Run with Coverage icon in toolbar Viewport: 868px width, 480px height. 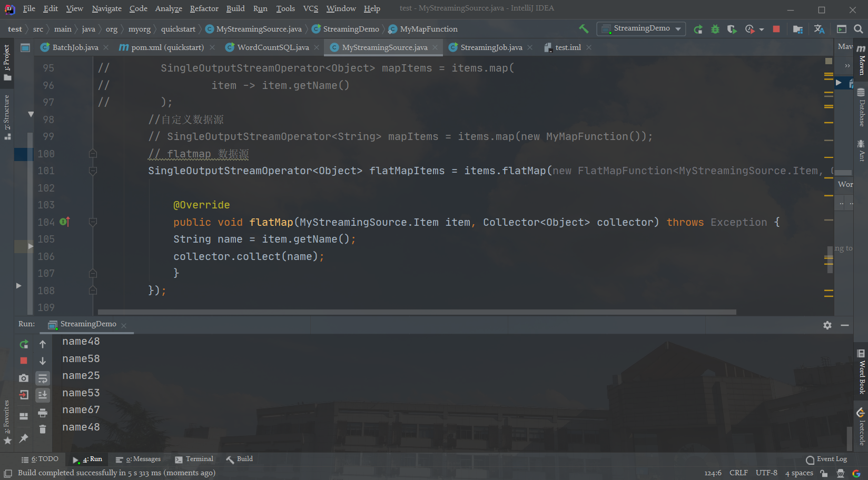732,29
